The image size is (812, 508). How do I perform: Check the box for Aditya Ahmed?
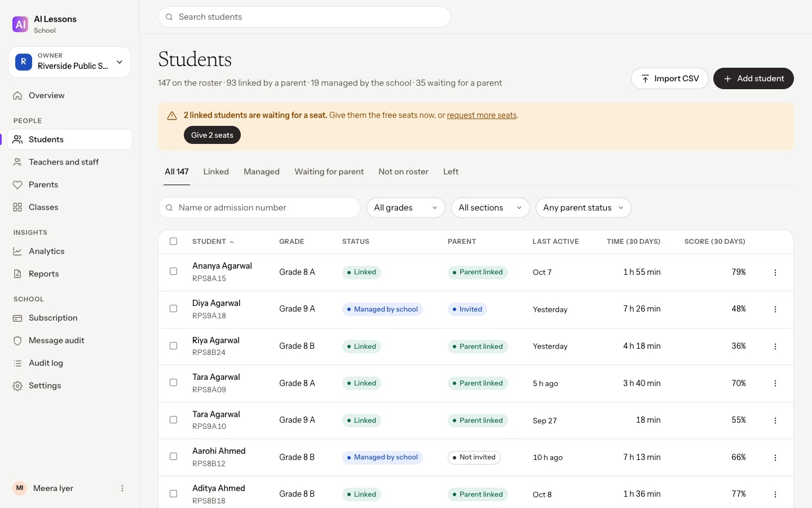click(174, 494)
